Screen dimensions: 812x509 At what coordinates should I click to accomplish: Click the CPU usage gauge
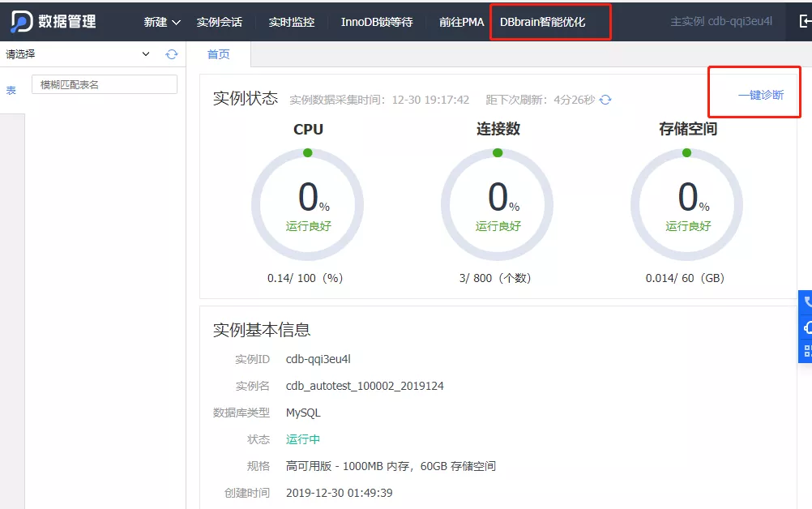tap(308, 204)
